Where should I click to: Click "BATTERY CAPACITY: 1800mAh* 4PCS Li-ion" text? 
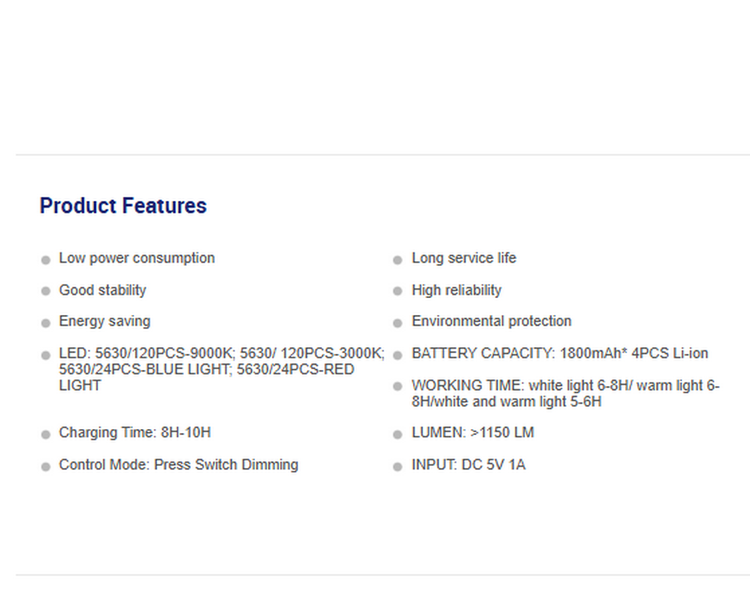tap(560, 353)
